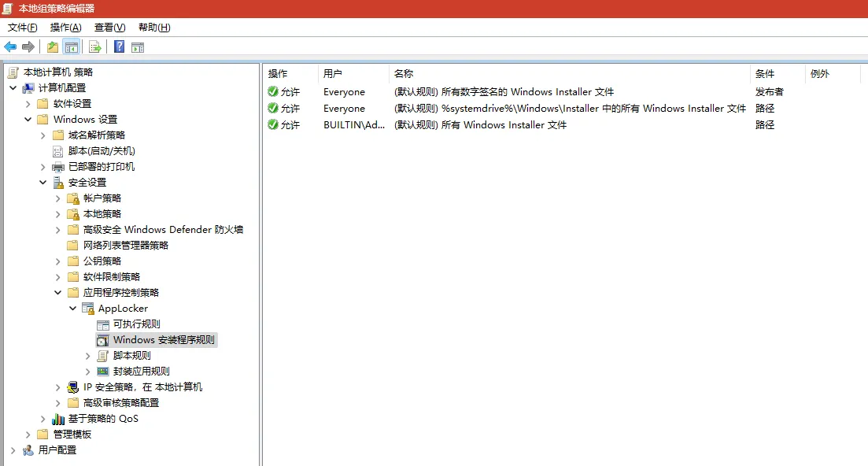Image resolution: width=868 pixels, height=466 pixels.
Task: Click the 基于策略的 QoS chart icon
Action: pyautogui.click(x=58, y=419)
